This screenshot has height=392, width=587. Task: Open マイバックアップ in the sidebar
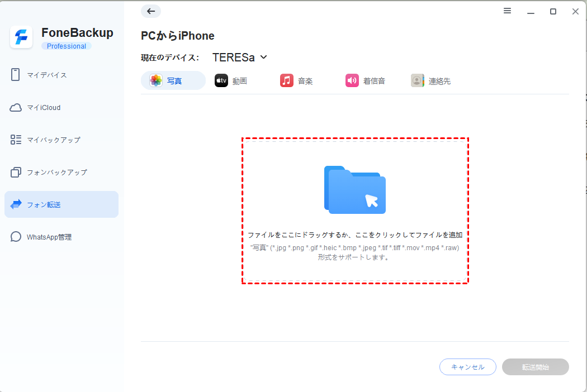tap(61, 140)
